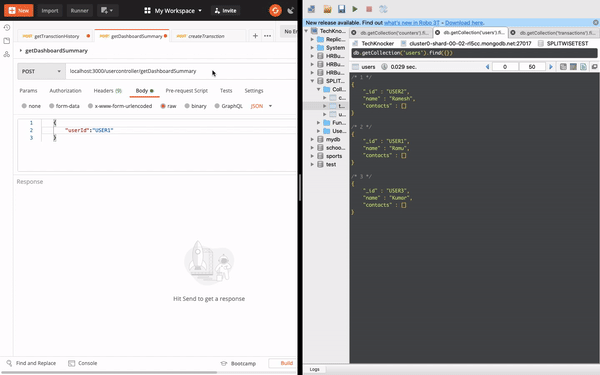Follow the Download here link
This screenshot has width=600, height=375.
(x=465, y=23)
